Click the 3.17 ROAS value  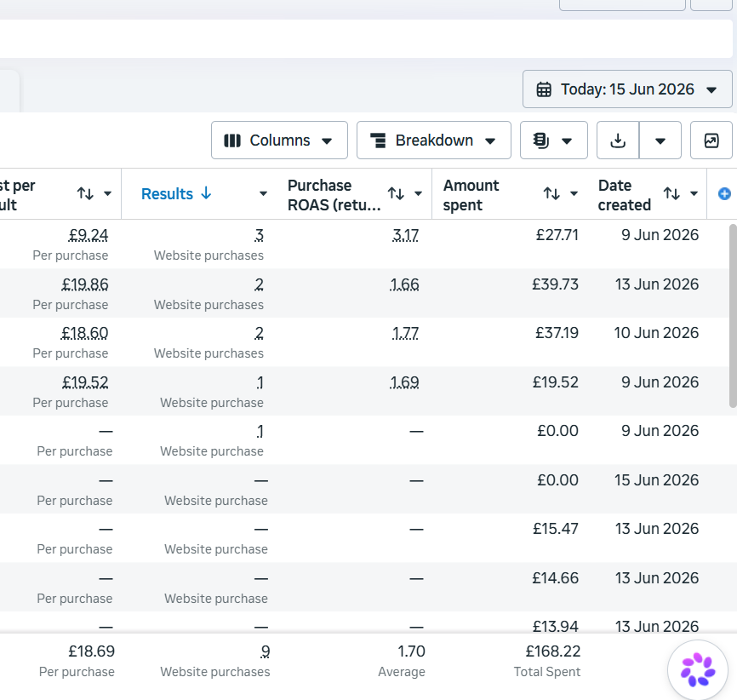(405, 235)
